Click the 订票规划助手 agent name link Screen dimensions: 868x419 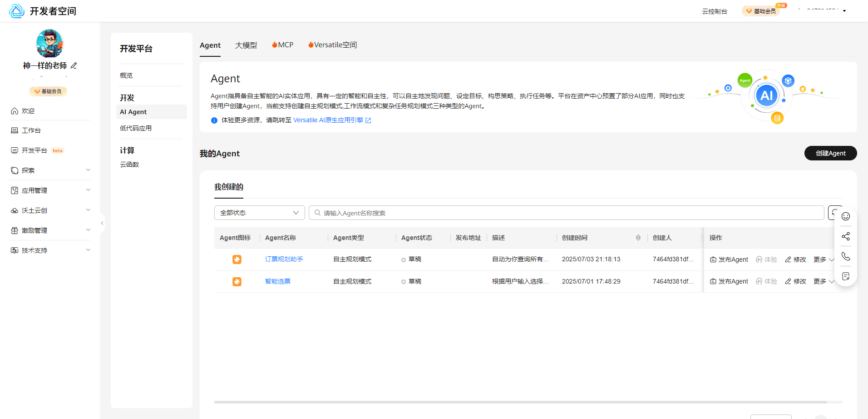[284, 259]
